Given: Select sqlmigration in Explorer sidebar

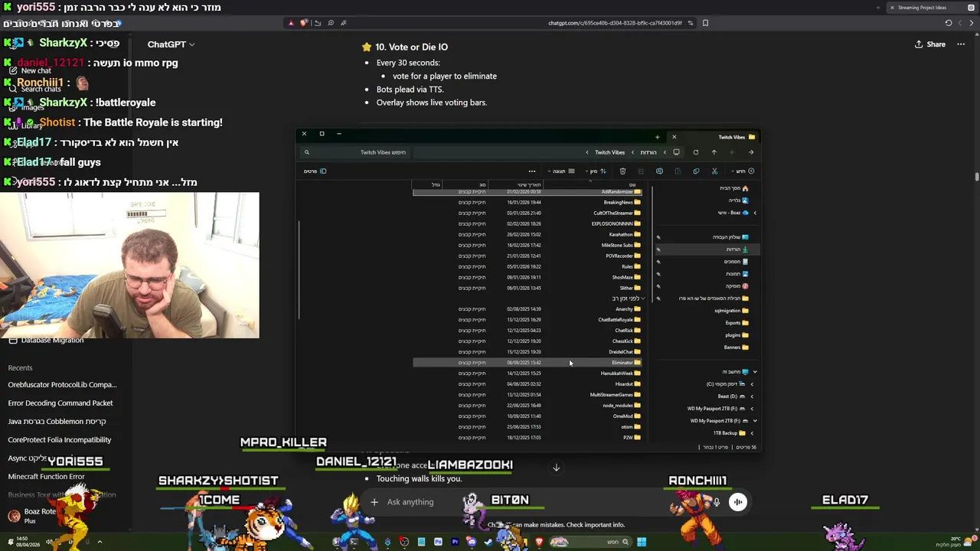Looking at the screenshot, I should coord(731,311).
